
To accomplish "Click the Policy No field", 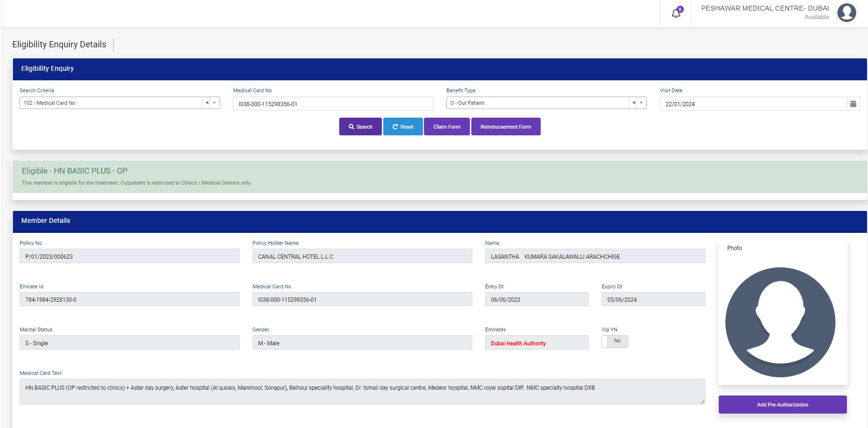I will point(129,256).
